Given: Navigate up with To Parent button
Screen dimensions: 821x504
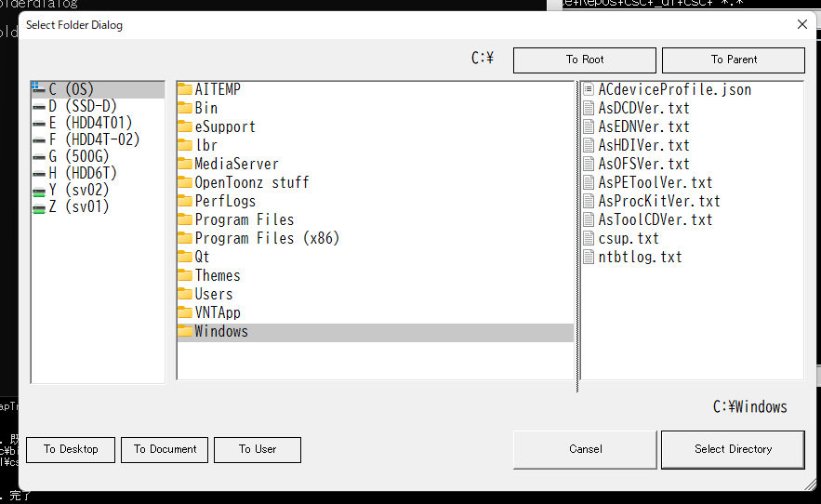Looking at the screenshot, I should (733, 60).
